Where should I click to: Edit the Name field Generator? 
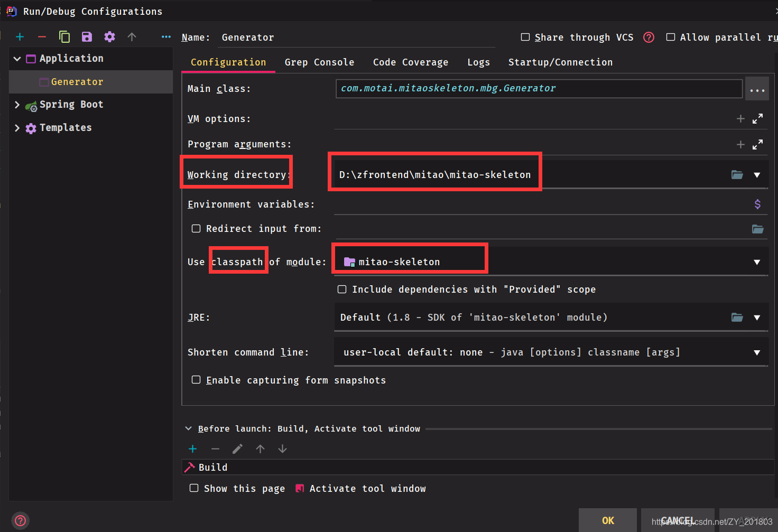click(357, 38)
